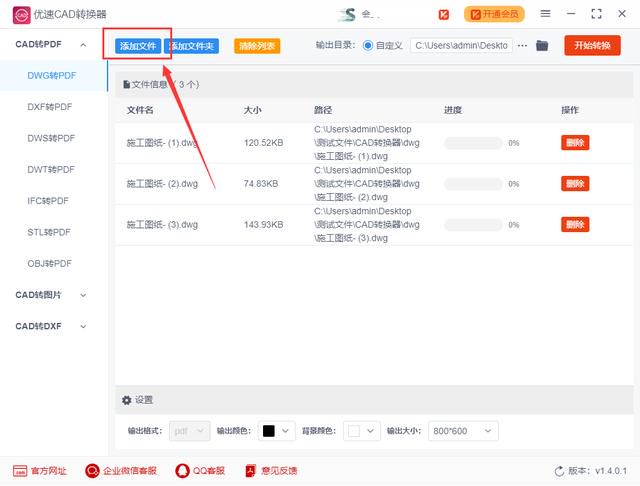
Task: Select DWG转PDF in sidebar
Action: pos(52,75)
